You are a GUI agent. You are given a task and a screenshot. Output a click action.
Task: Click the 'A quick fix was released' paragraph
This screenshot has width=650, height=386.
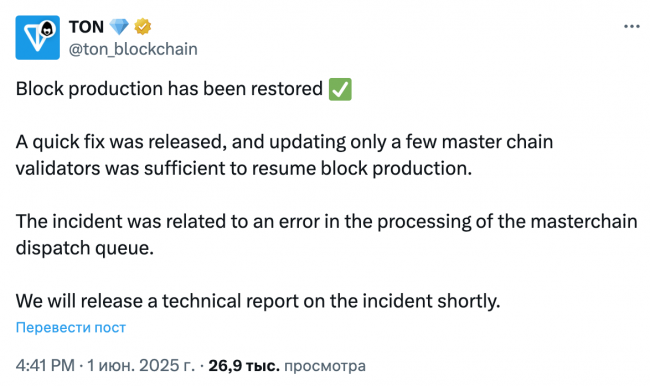(284, 155)
